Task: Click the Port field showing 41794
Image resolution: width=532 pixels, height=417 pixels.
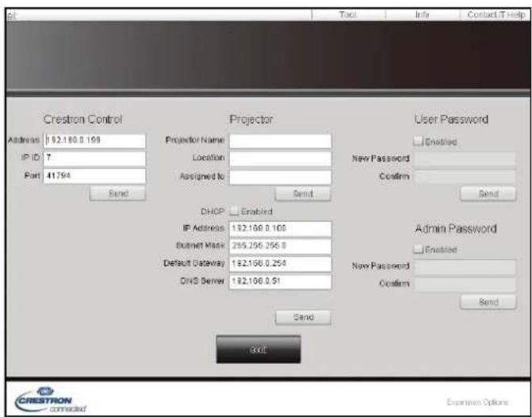Action: click(94, 176)
